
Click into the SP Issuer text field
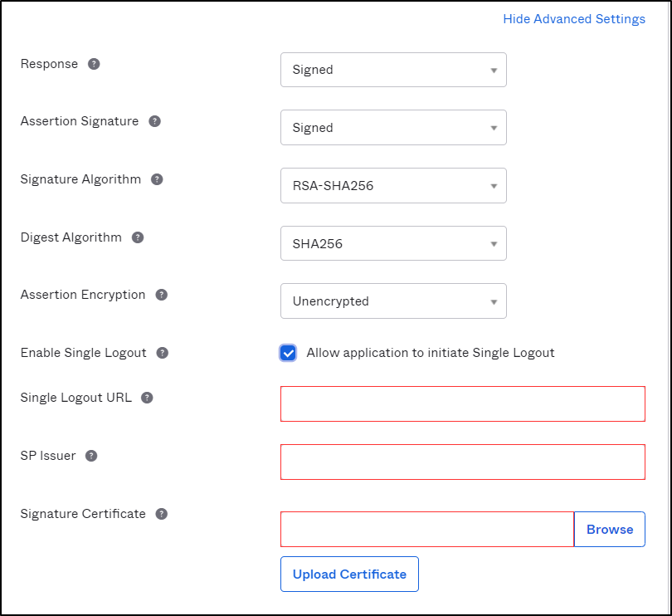pos(462,462)
